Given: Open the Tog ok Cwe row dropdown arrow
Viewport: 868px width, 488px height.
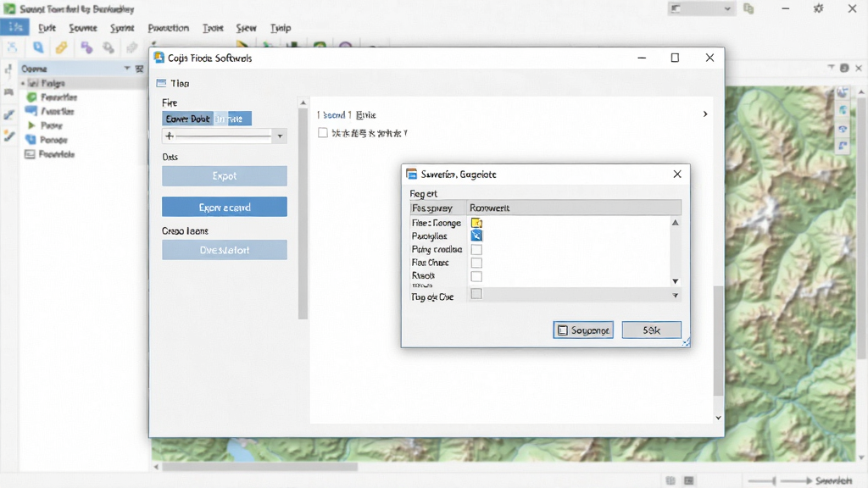Looking at the screenshot, I should (676, 296).
